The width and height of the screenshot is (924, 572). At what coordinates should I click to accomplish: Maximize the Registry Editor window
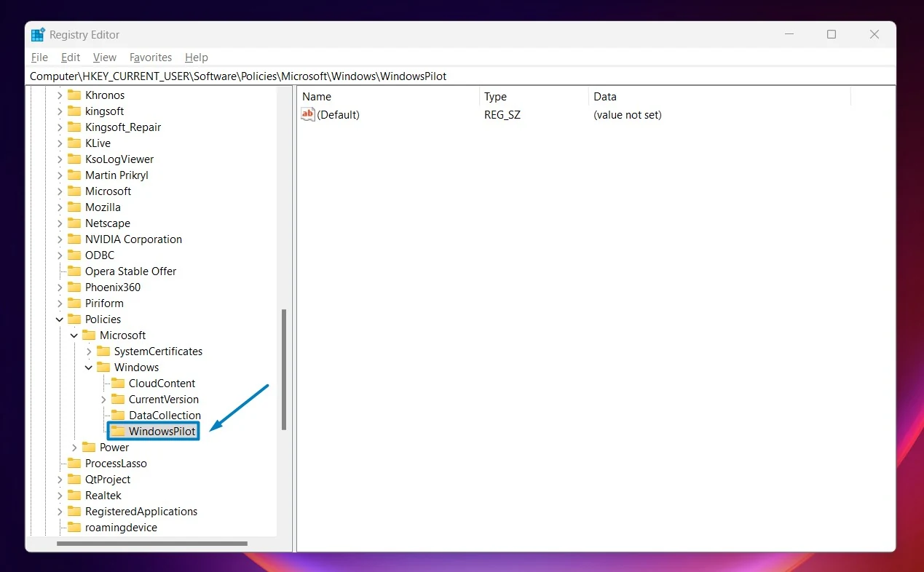tap(832, 34)
